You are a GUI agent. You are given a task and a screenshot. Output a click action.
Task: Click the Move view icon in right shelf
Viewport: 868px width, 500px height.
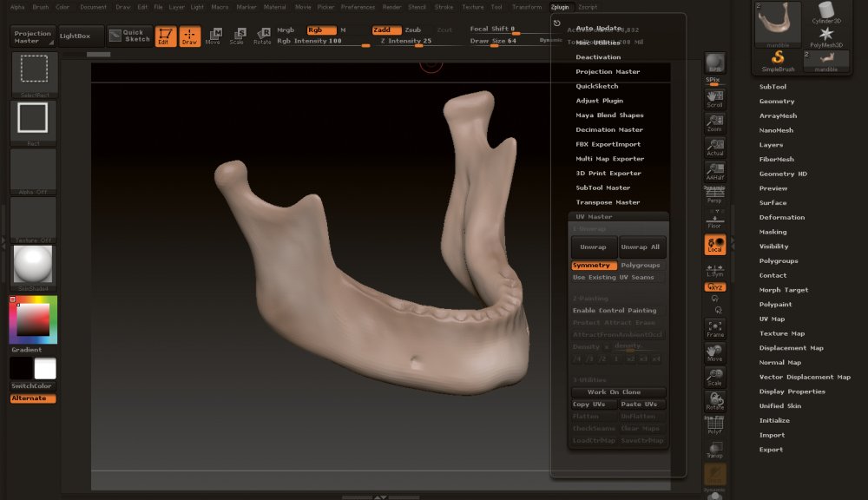714,353
